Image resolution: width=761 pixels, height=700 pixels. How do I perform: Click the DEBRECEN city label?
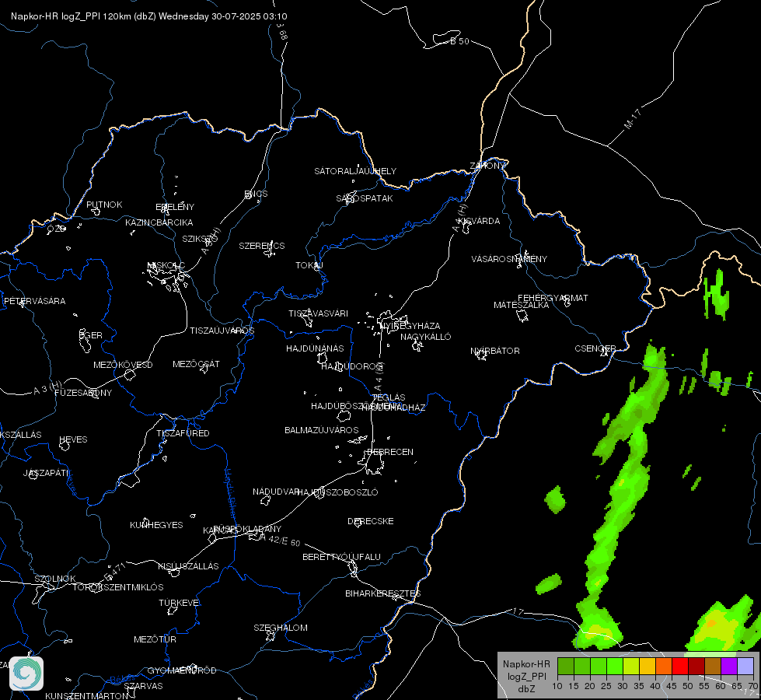point(390,452)
